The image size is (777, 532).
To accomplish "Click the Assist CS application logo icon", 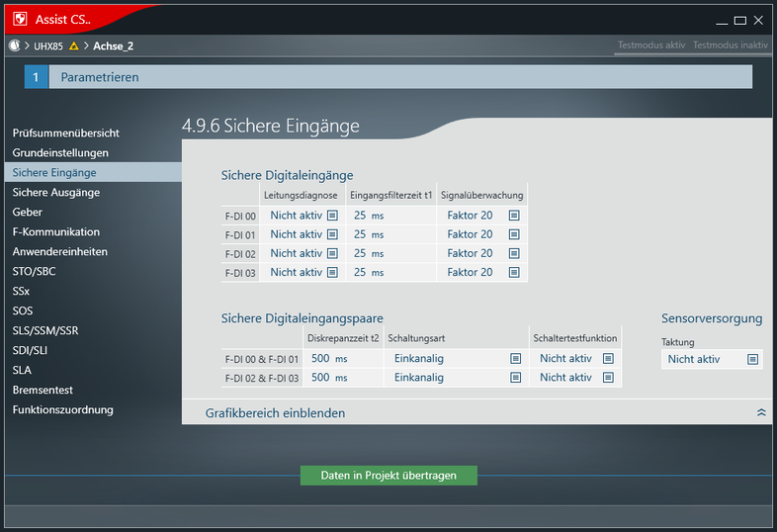I will [17, 20].
